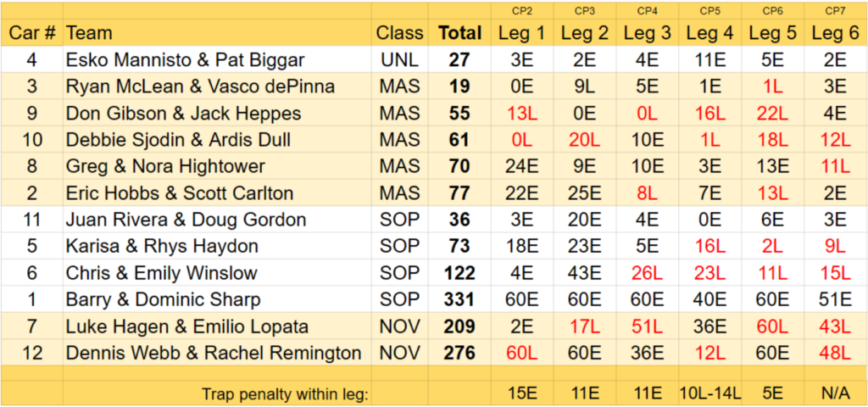Screen dimensions: 868x407
Task: Select the CP7 label above Leg 6
Action: tap(836, 10)
